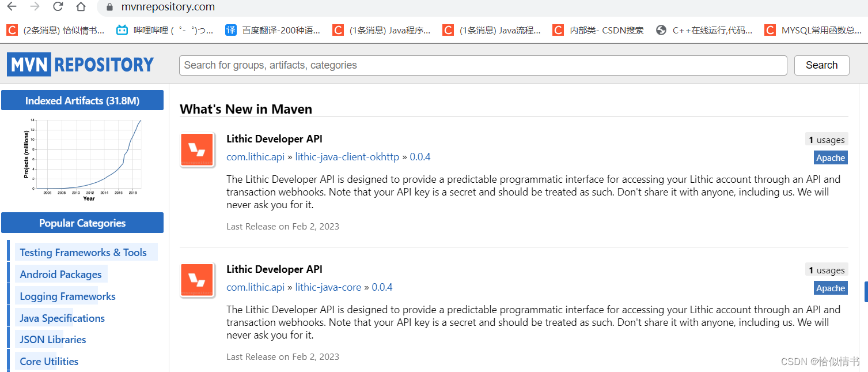This screenshot has height=372, width=868.
Task: Click the globe icon on C++在线运行 bookmark
Action: 661,29
